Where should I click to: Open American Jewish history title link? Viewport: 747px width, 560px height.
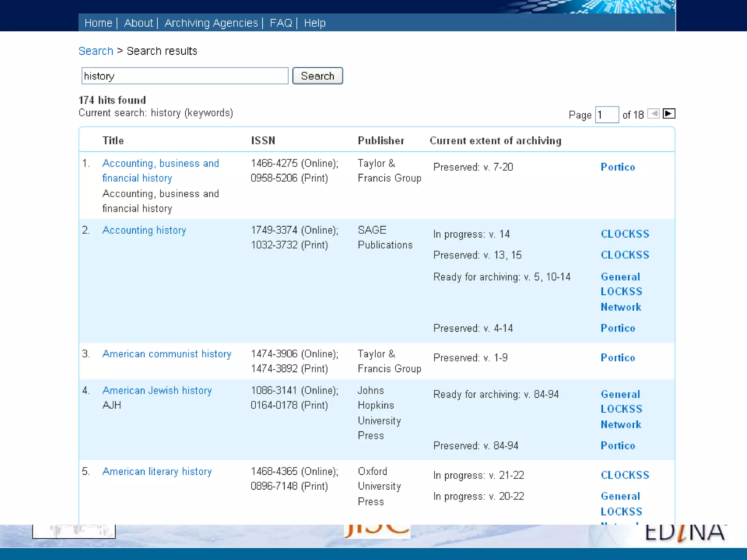pyautogui.click(x=157, y=390)
